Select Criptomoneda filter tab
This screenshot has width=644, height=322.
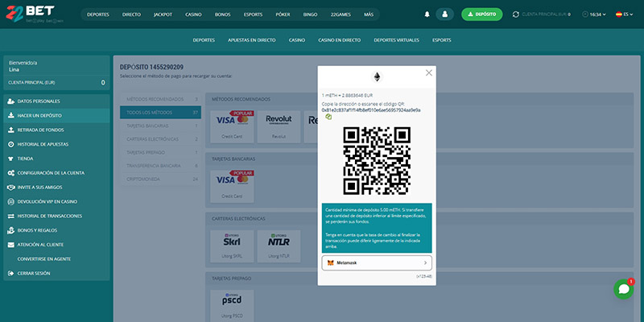160,180
